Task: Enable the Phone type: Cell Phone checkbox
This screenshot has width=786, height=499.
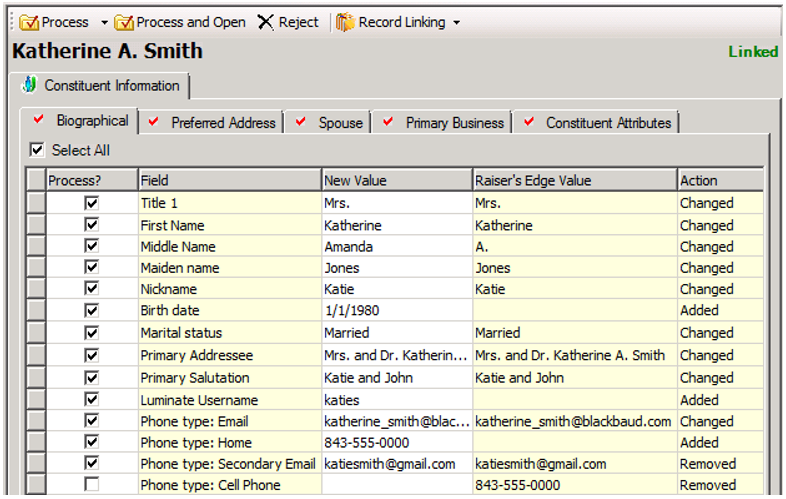Action: pos(92,485)
